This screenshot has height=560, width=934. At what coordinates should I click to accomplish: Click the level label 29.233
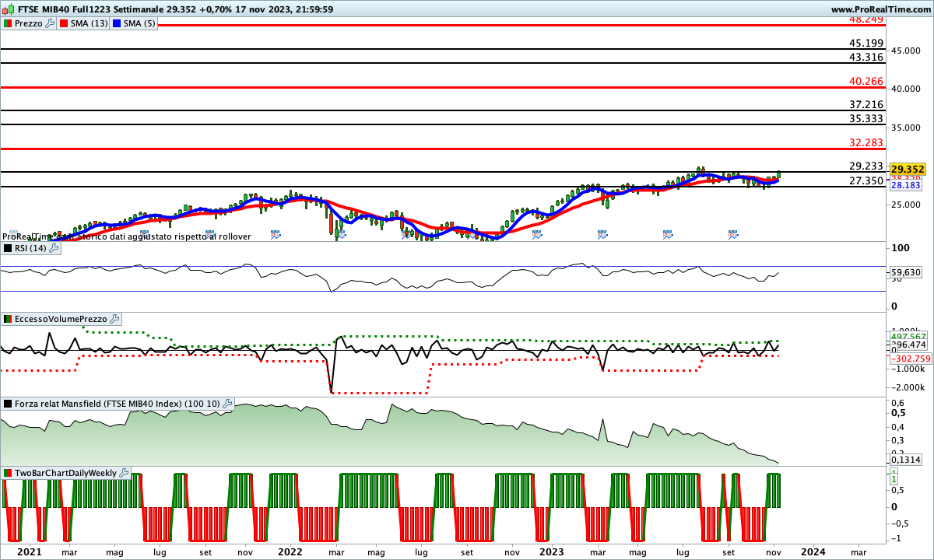pyautogui.click(x=866, y=166)
